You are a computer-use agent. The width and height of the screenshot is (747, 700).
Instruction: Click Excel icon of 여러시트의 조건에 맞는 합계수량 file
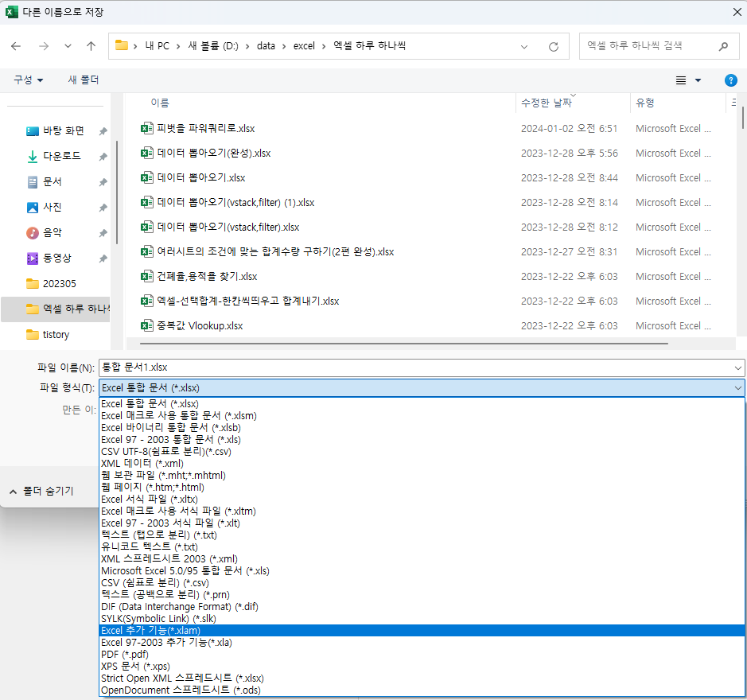[146, 252]
